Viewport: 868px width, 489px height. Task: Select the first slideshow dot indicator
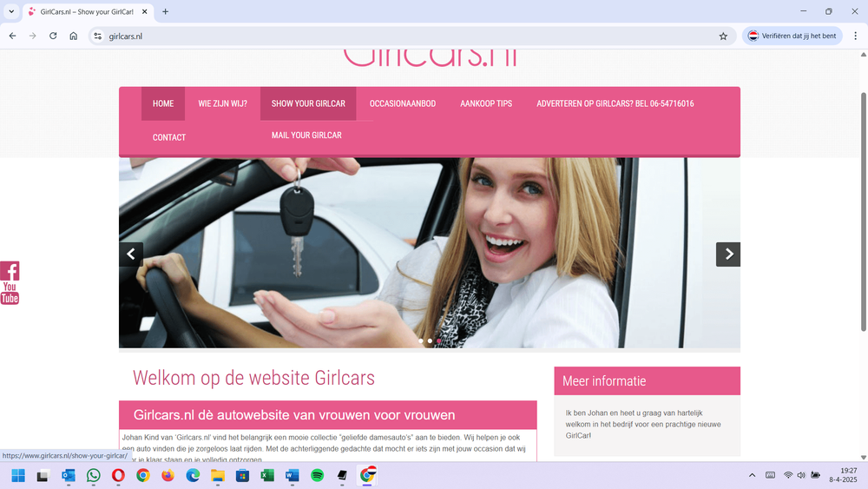(421, 341)
